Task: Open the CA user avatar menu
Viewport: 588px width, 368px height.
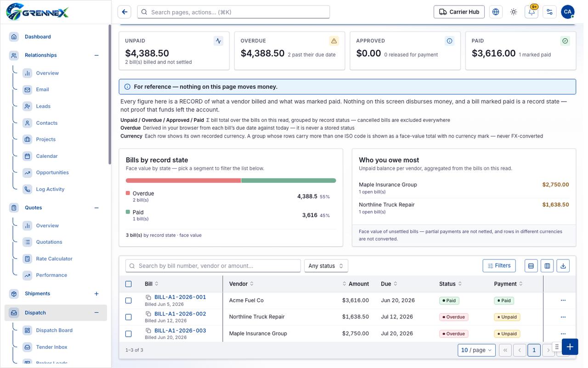Action: point(568,12)
